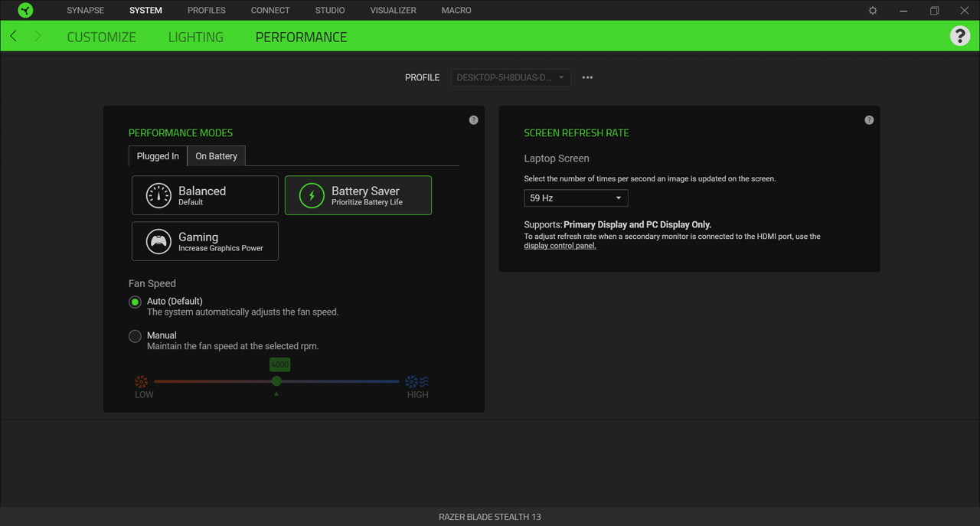Click the fan speed slider handle

point(276,381)
